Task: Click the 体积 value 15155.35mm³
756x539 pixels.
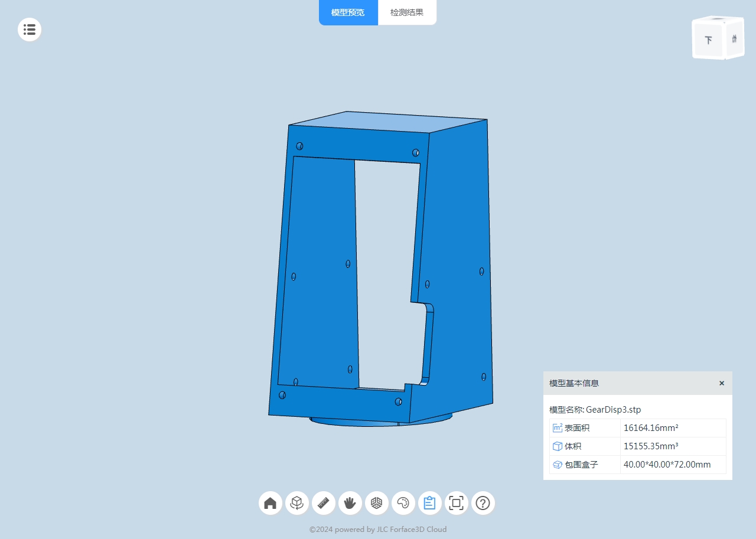Action: pos(651,446)
